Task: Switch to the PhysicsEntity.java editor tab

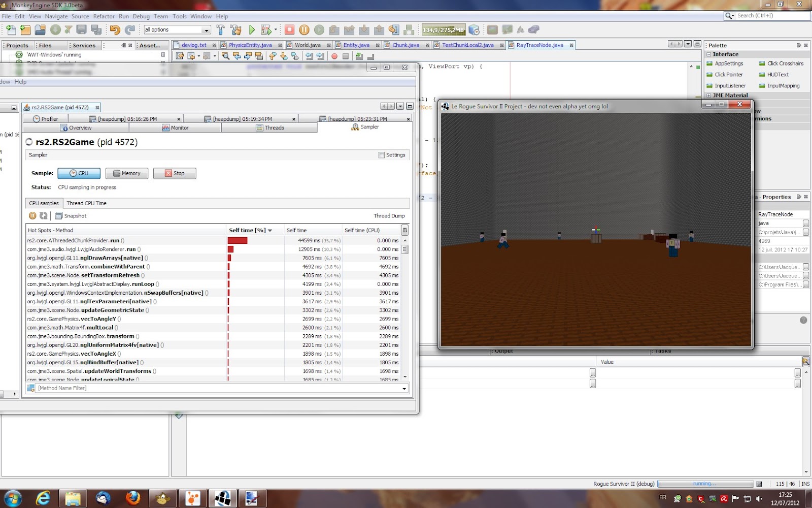Action: coord(250,45)
